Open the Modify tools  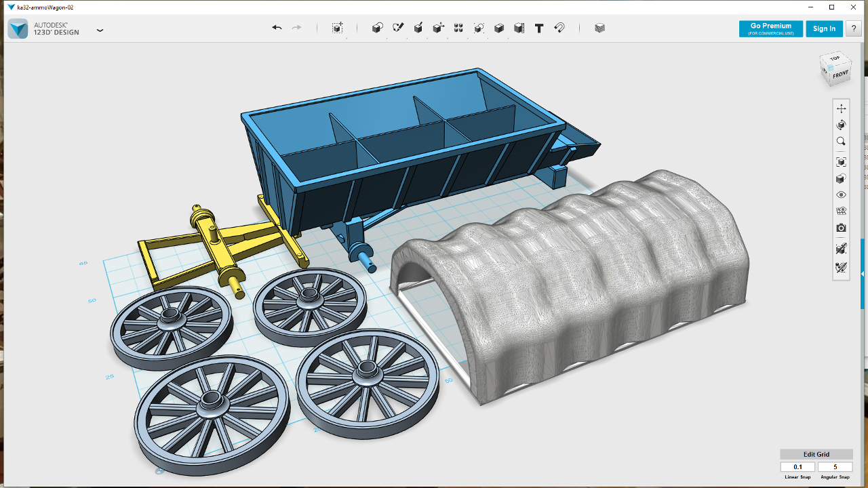pyautogui.click(x=439, y=28)
